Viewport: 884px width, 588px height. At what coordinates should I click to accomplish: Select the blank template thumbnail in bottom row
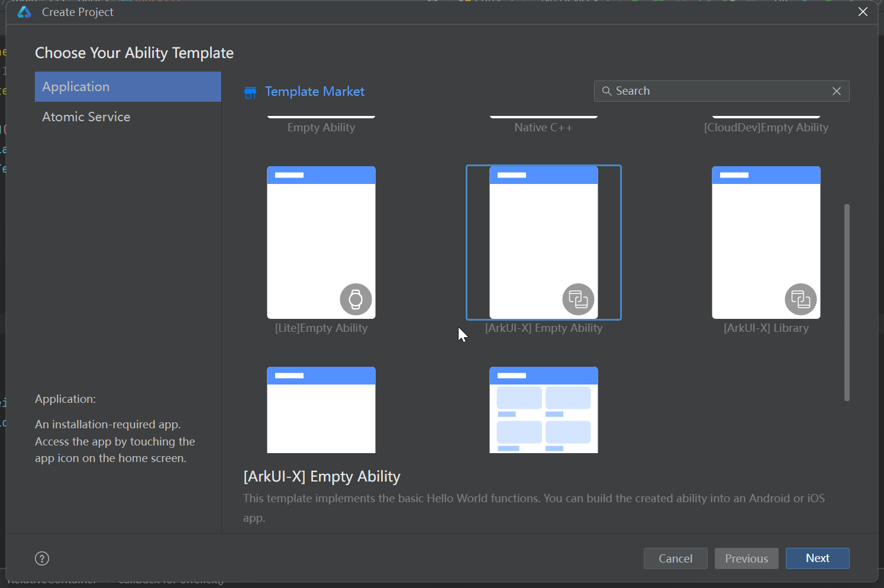pos(321,410)
